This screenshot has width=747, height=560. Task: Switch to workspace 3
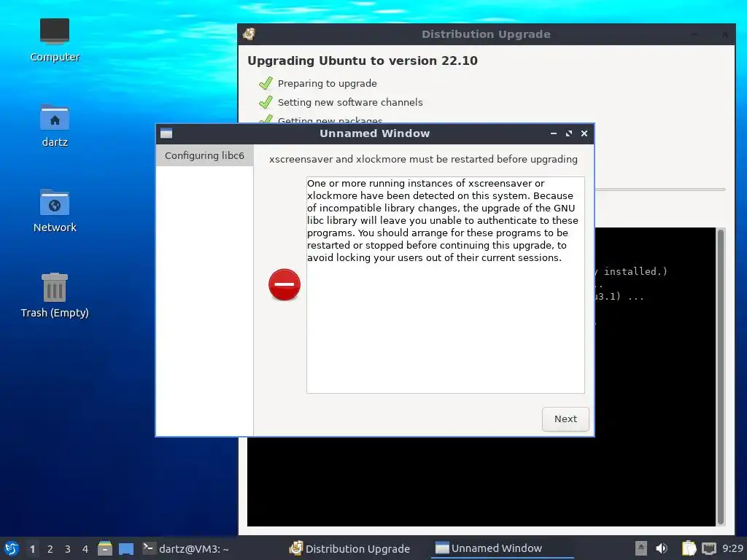(68, 549)
